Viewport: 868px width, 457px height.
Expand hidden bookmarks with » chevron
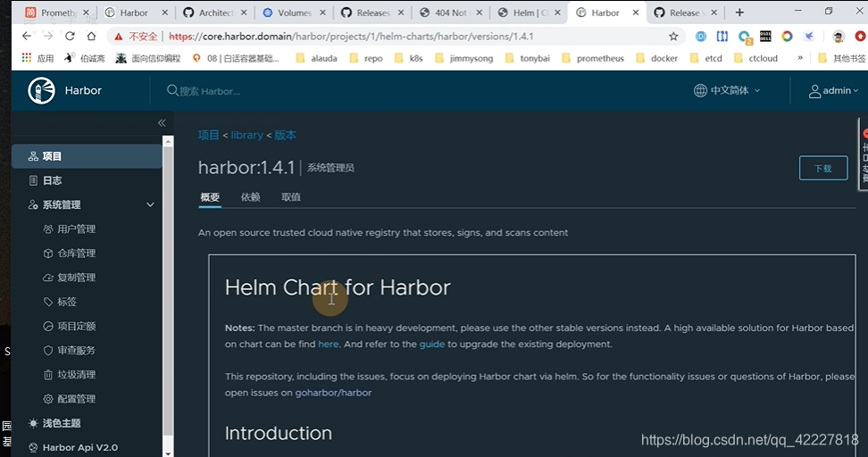pyautogui.click(x=800, y=57)
